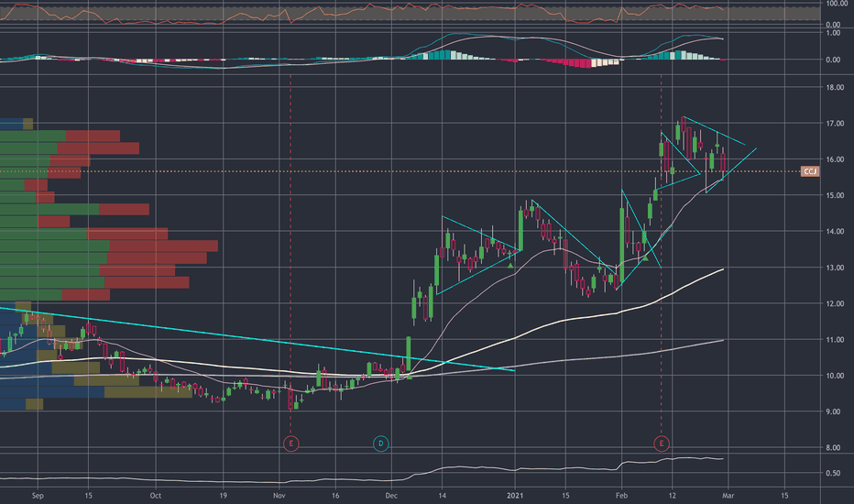854x504 pixels.
Task: Click the 9.00 price axis label
Action: tap(835, 412)
